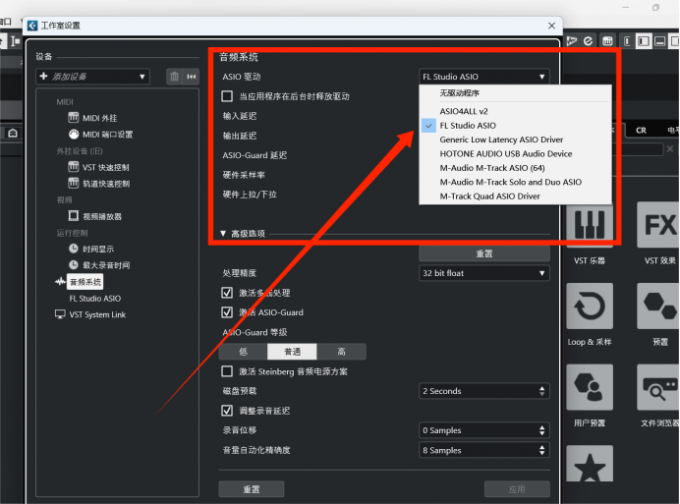Toggle 激活 Steinberg 音频电源方案 checkbox
Image resolution: width=680 pixels, height=504 pixels.
[x=227, y=371]
